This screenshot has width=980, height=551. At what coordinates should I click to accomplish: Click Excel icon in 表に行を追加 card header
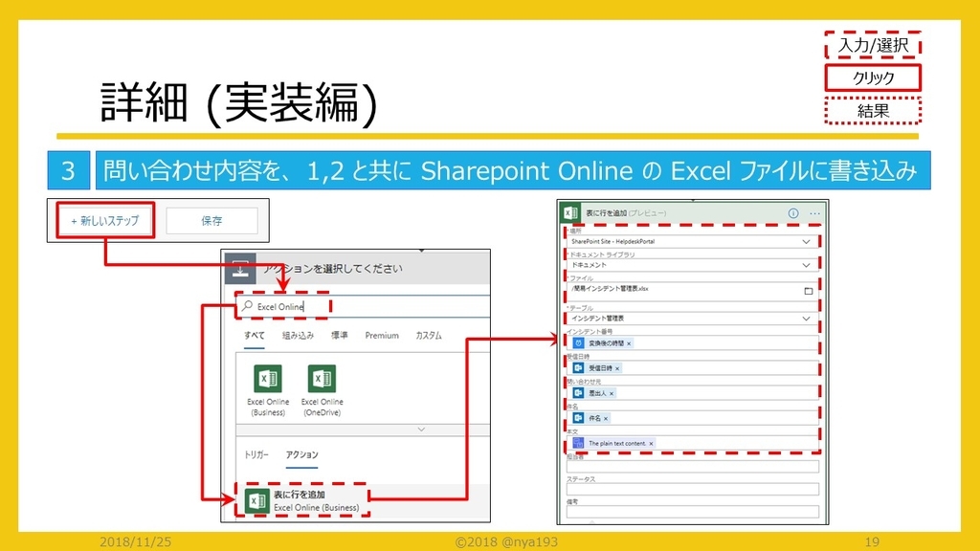pyautogui.click(x=570, y=213)
